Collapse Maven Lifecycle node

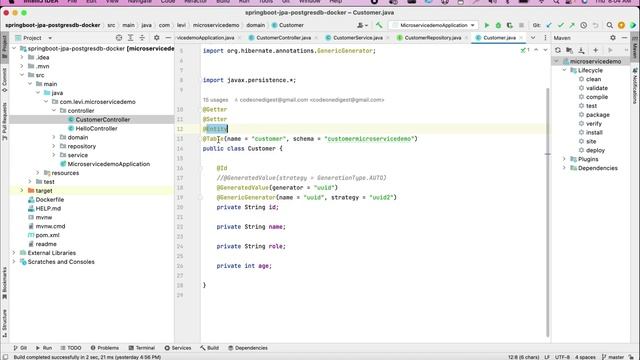click(x=564, y=70)
